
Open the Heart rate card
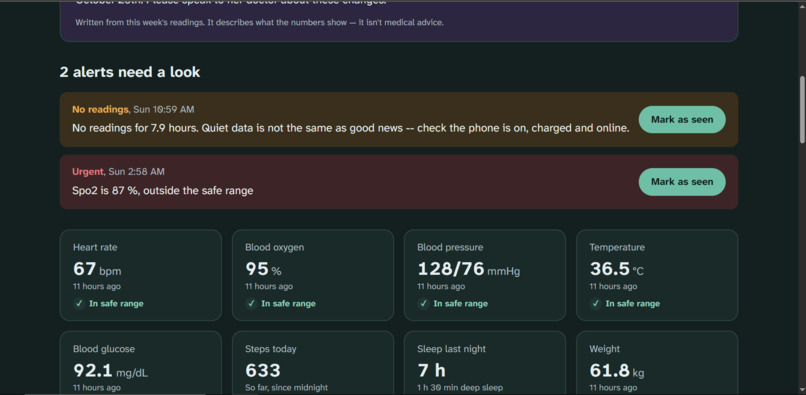(x=141, y=275)
